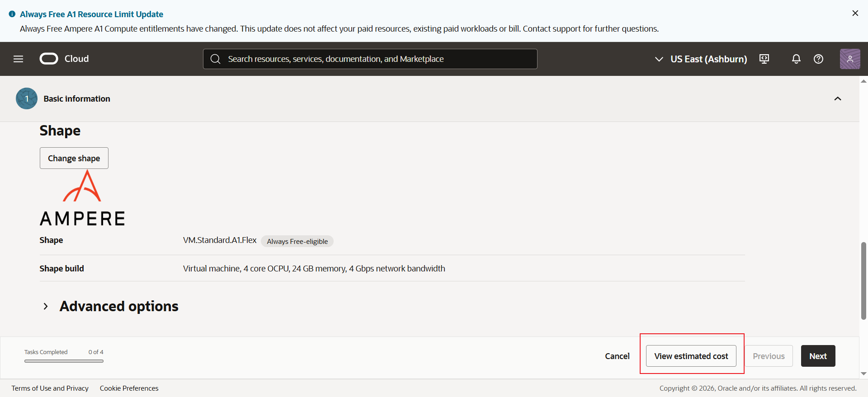This screenshot has width=868, height=397.
Task: Click the search magnifier icon
Action: pos(216,59)
